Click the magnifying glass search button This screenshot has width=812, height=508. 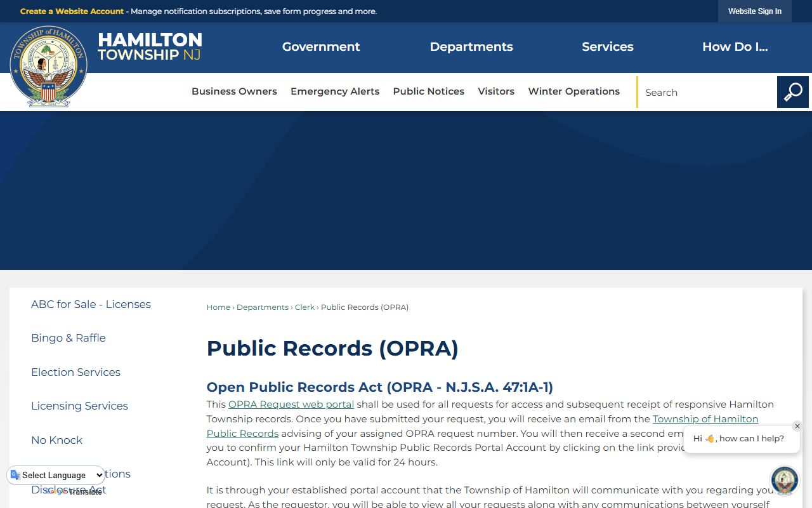click(793, 92)
